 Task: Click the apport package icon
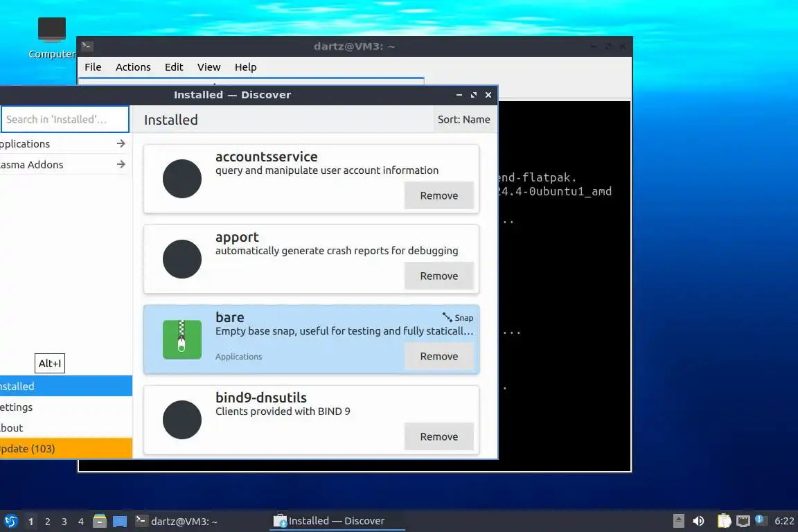coord(182,259)
